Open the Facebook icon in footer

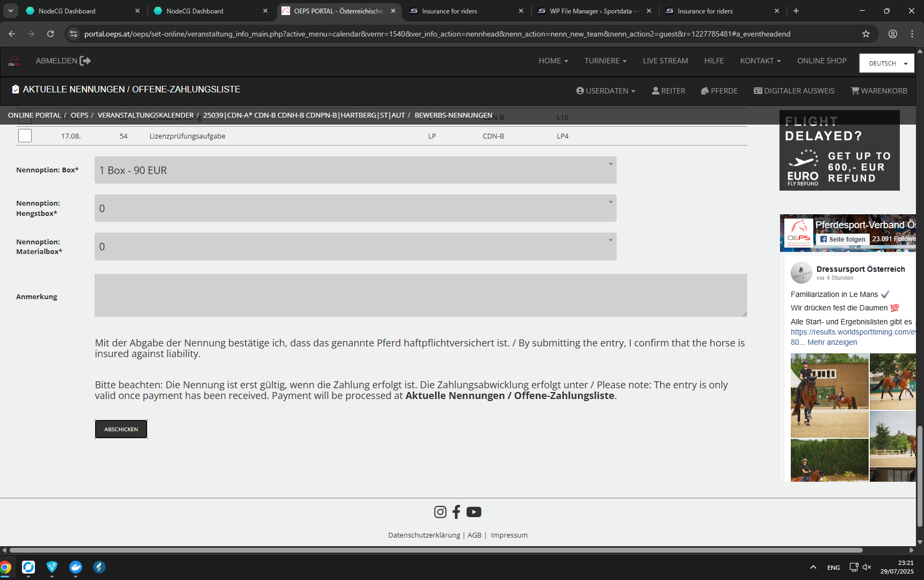tap(456, 512)
